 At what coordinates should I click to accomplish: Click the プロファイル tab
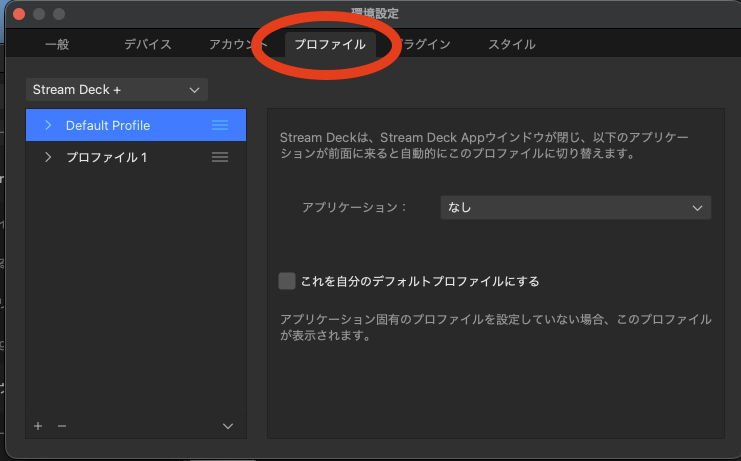tap(330, 44)
